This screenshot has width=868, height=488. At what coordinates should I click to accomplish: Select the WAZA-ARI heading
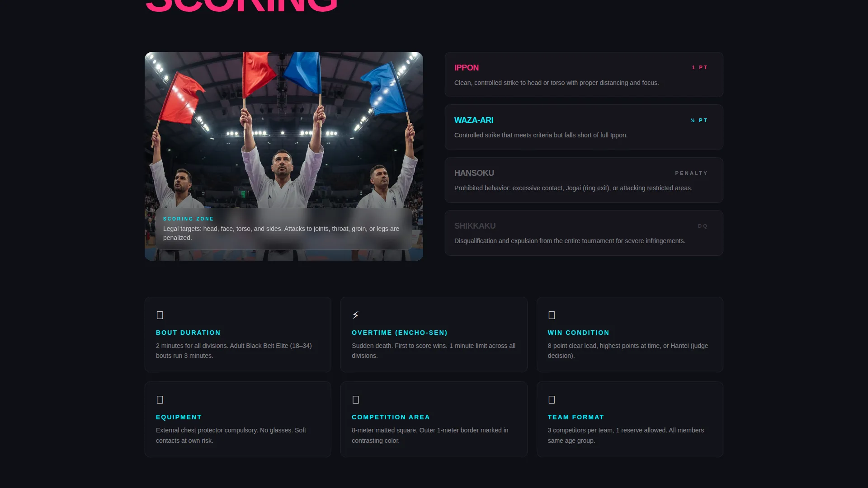474,120
